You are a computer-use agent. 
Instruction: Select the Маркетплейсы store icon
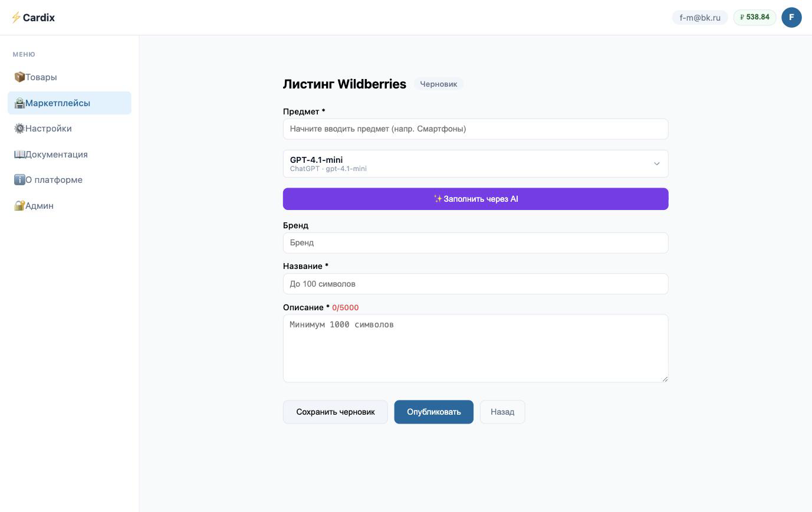(19, 103)
